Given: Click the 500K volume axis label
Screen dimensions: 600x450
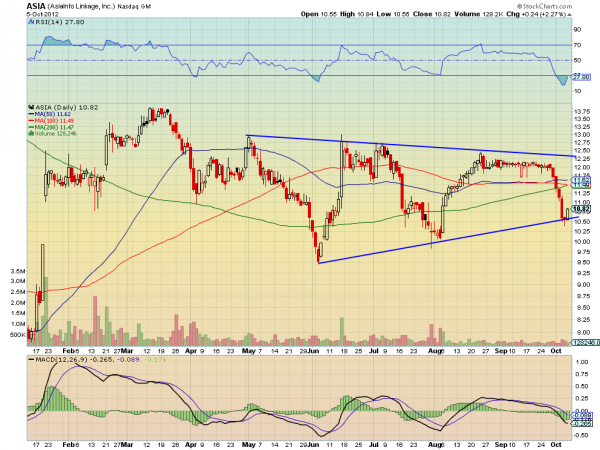Looking at the screenshot, I should (18, 335).
